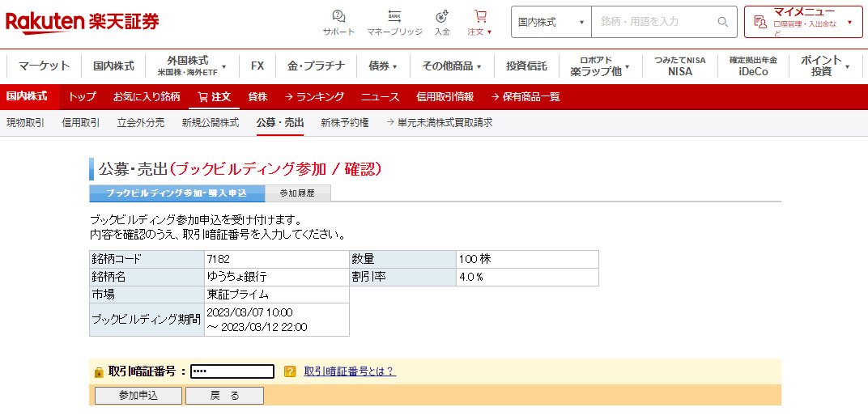
Task: Click the search magnifying glass icon
Action: (722, 22)
